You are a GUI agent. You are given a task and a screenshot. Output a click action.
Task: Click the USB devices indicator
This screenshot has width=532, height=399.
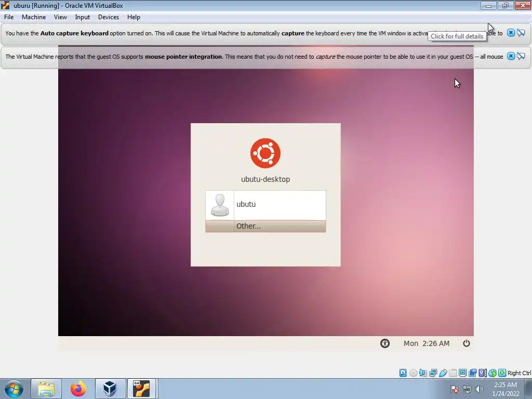point(443,373)
